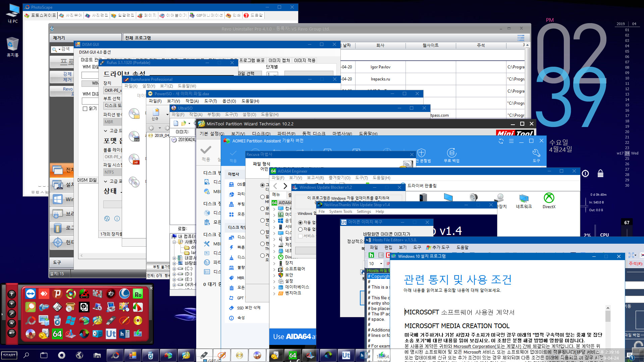Select the third radio option in Recuva wizard
The height and width of the screenshot is (362, 644).
coord(262,208)
